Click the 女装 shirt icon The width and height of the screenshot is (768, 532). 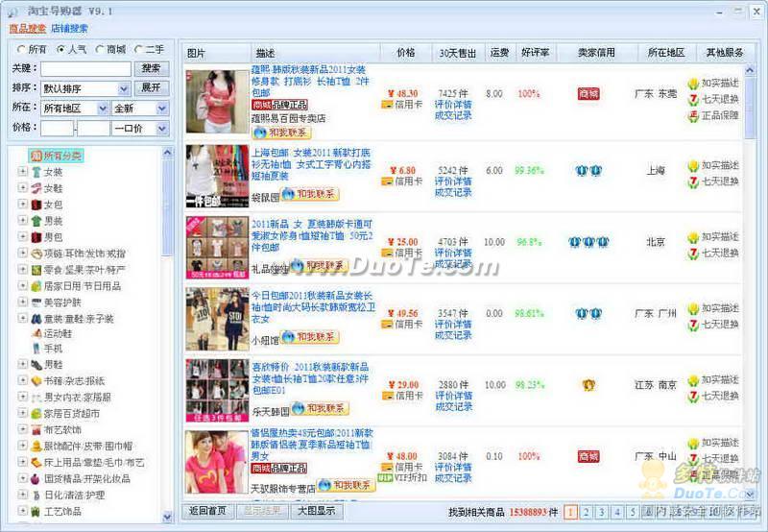36,172
